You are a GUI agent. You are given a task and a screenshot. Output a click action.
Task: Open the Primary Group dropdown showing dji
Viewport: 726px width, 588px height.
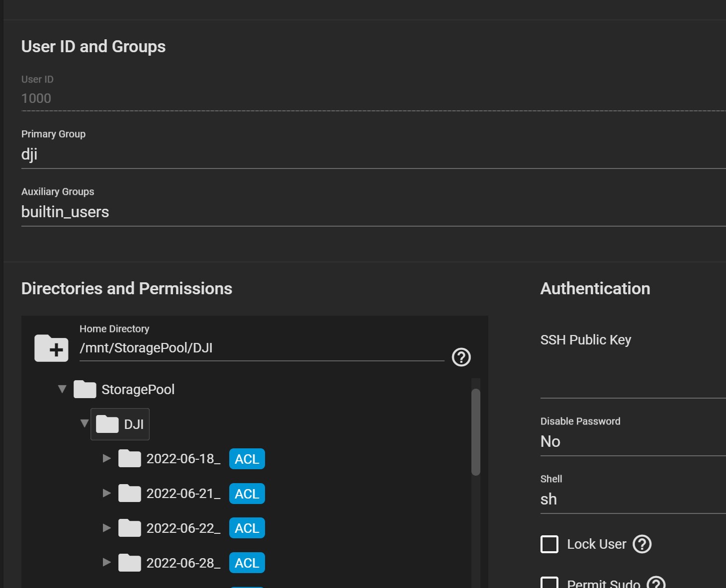(x=373, y=155)
